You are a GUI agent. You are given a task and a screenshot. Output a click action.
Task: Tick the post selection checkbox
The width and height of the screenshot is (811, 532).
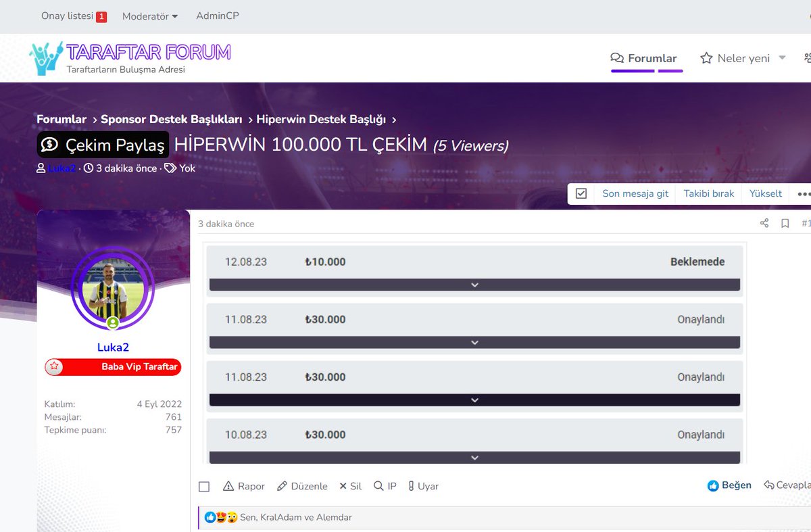(x=204, y=487)
